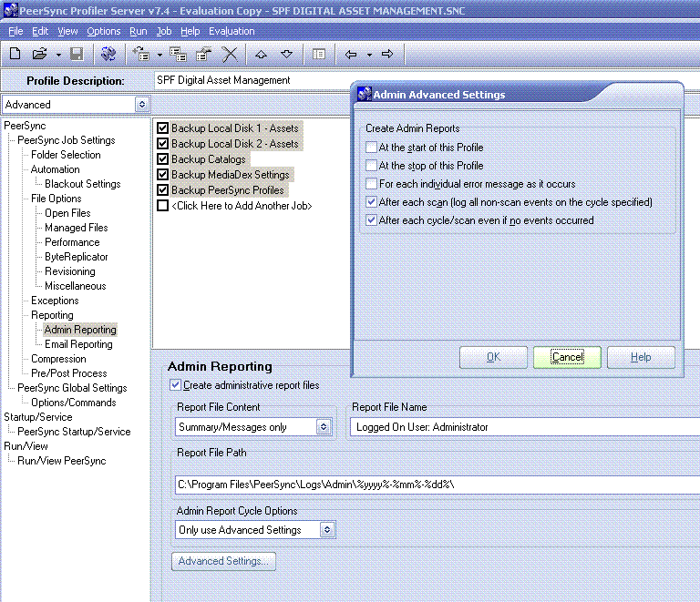Select Revisioning tree item
Image resolution: width=700 pixels, height=602 pixels.
(x=69, y=271)
